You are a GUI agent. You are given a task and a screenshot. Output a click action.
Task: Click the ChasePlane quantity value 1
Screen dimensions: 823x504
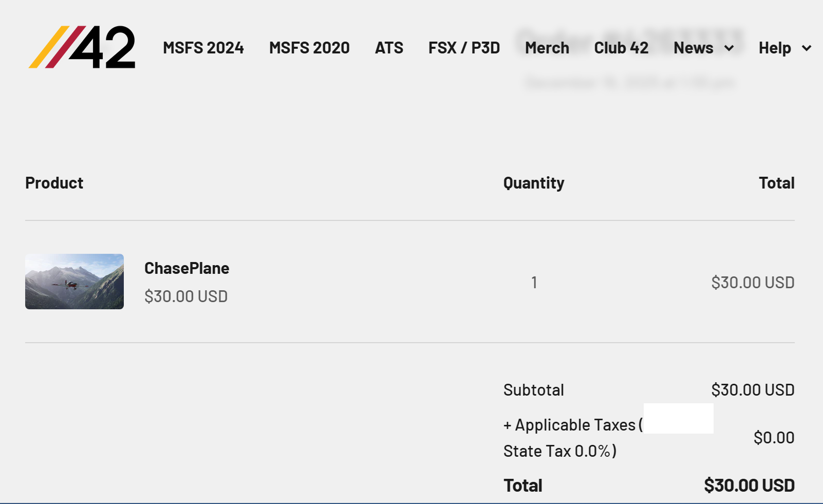(x=534, y=282)
